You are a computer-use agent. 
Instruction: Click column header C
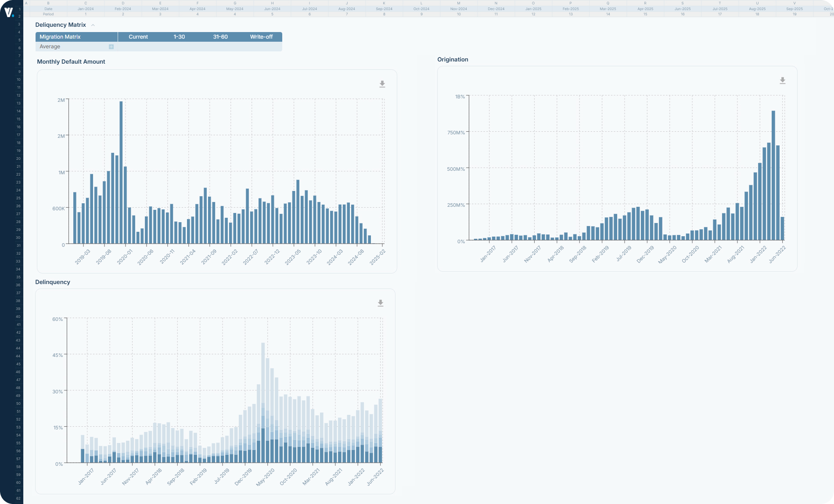coord(86,3)
